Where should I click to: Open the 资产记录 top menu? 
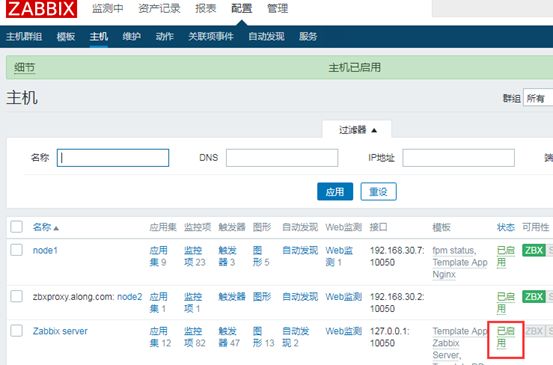click(159, 8)
